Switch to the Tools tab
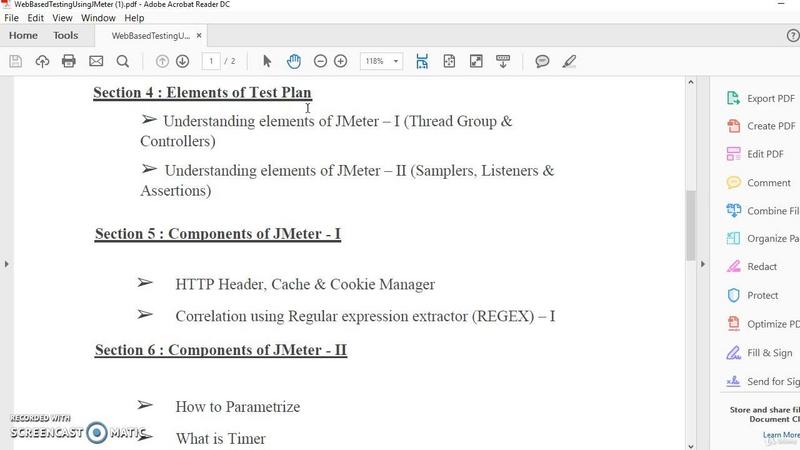Image resolution: width=800 pixels, height=450 pixels. pos(65,35)
